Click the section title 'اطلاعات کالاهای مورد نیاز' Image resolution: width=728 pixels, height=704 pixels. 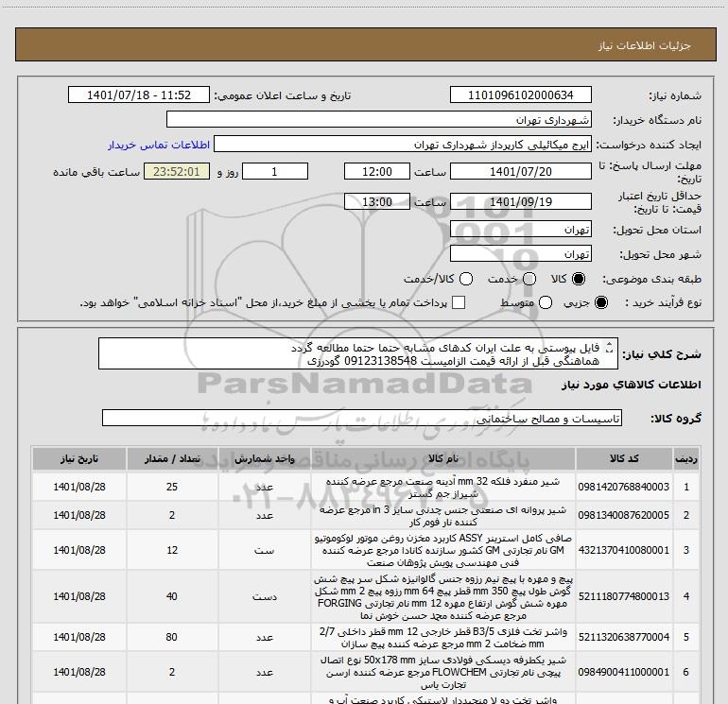[x=632, y=385]
